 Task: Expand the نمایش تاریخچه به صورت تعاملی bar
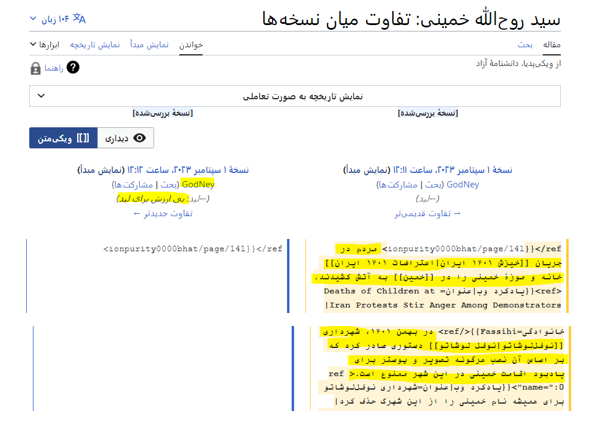295,96
